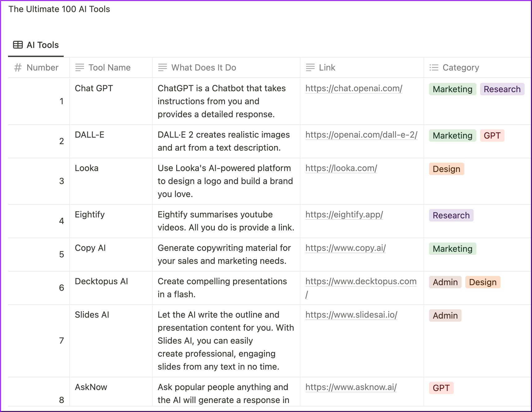
Task: Open the www.asknow.ai link
Action: pos(351,387)
